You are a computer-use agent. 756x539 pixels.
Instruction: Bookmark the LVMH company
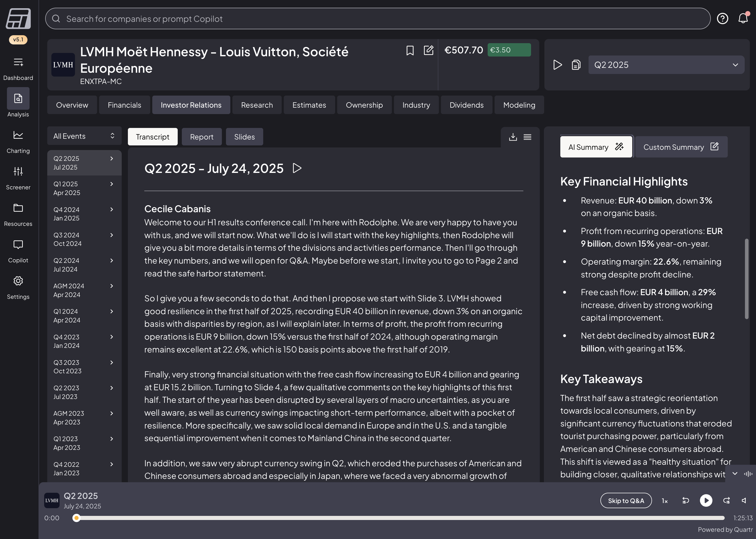click(x=410, y=50)
